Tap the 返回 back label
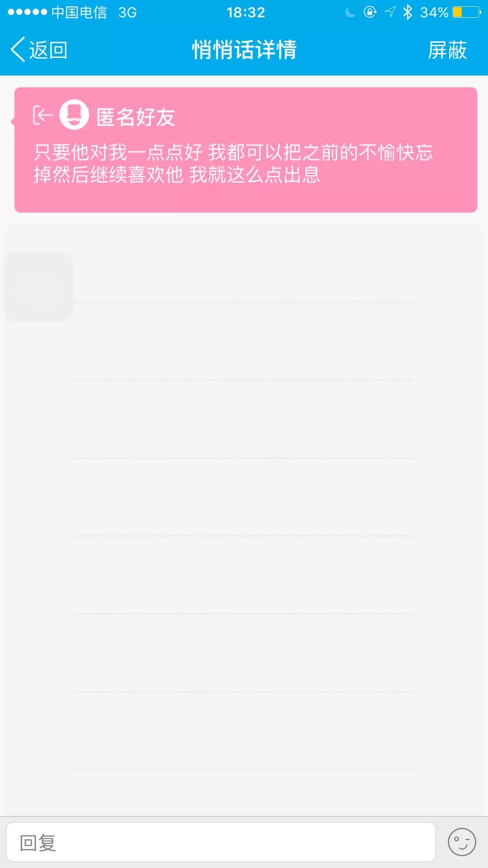 48,50
